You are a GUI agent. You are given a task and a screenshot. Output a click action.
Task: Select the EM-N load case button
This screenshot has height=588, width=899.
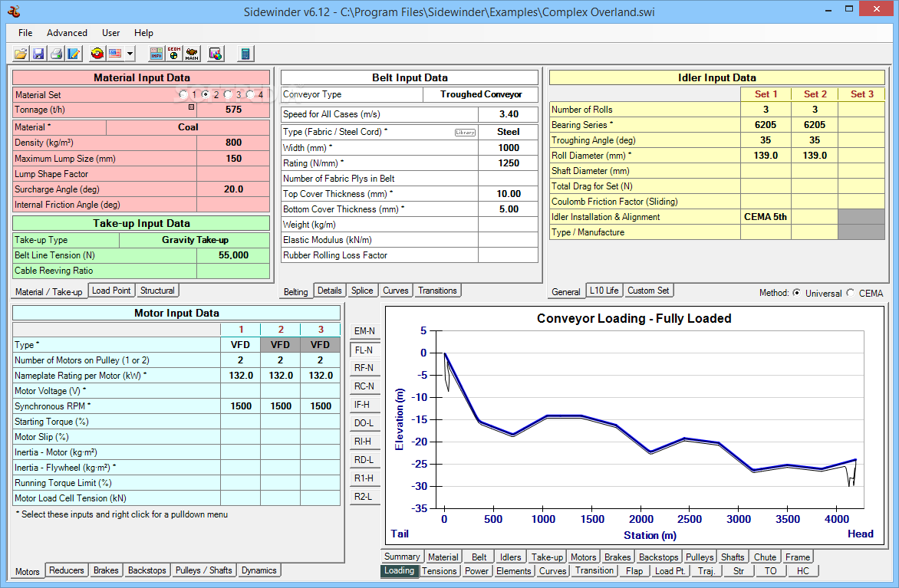[x=364, y=331]
